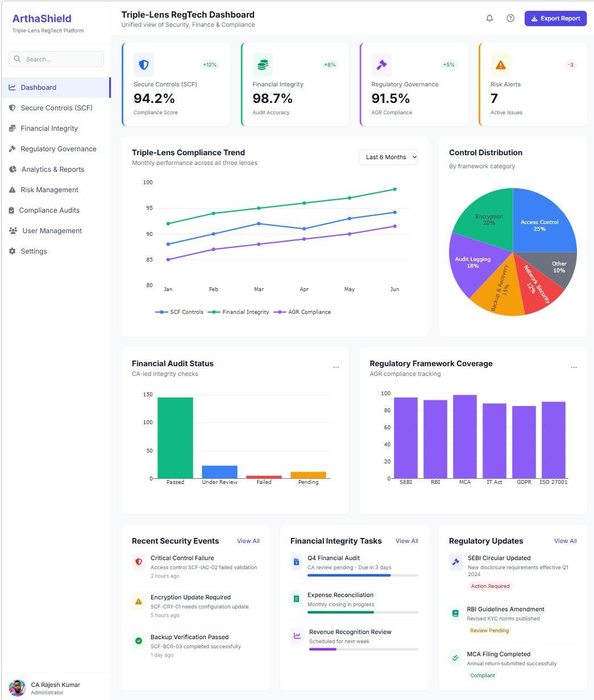Viewport: 594px width, 700px height.
Task: Open Regulatory Framework Coverage options ellipsis
Action: point(574,367)
